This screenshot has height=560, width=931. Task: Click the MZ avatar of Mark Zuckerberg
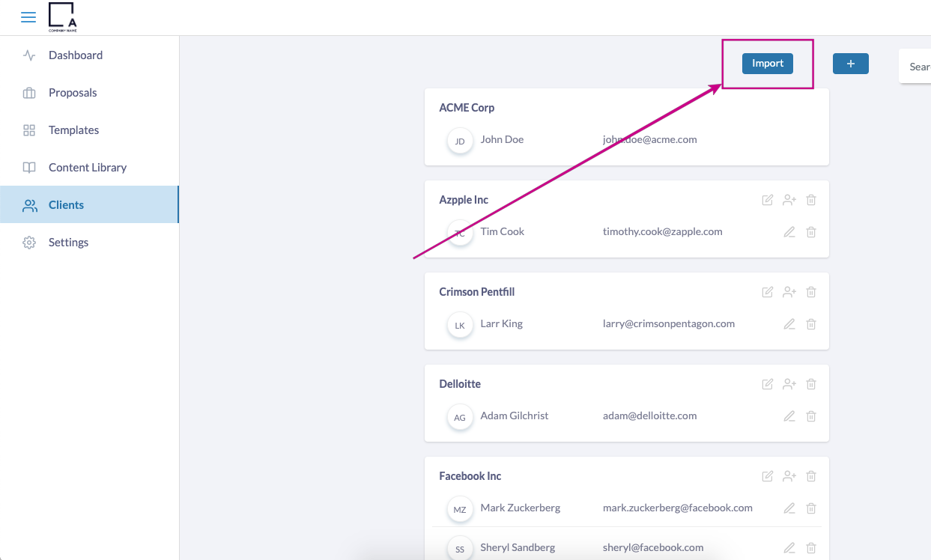(460, 509)
